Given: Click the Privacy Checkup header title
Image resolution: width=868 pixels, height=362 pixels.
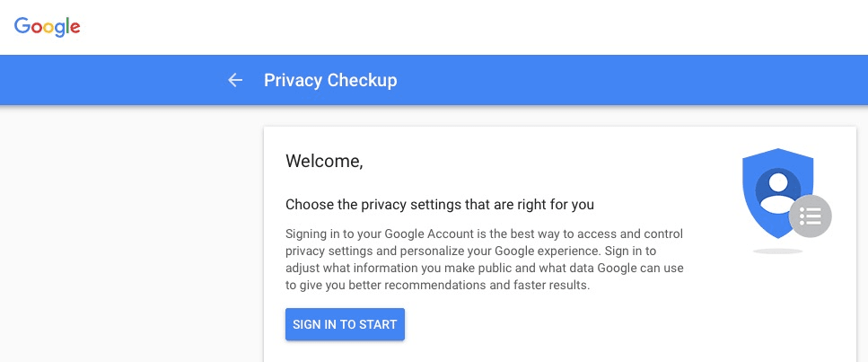Looking at the screenshot, I should point(330,80).
